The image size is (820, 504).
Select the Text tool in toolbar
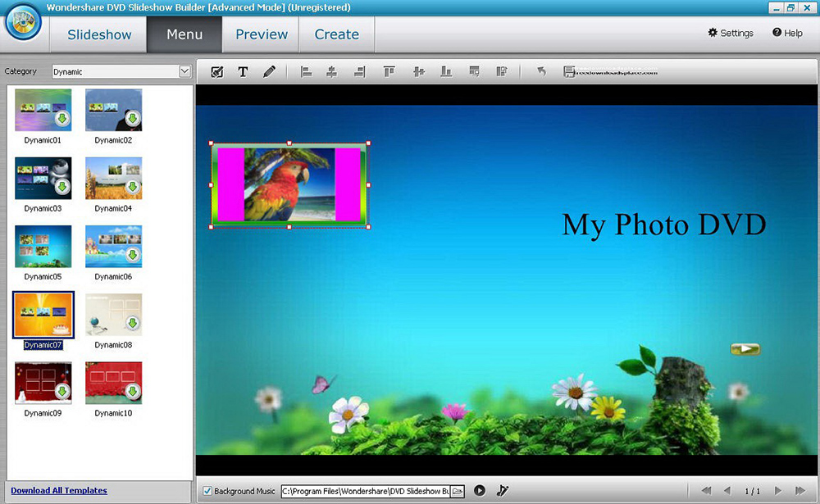click(x=243, y=72)
